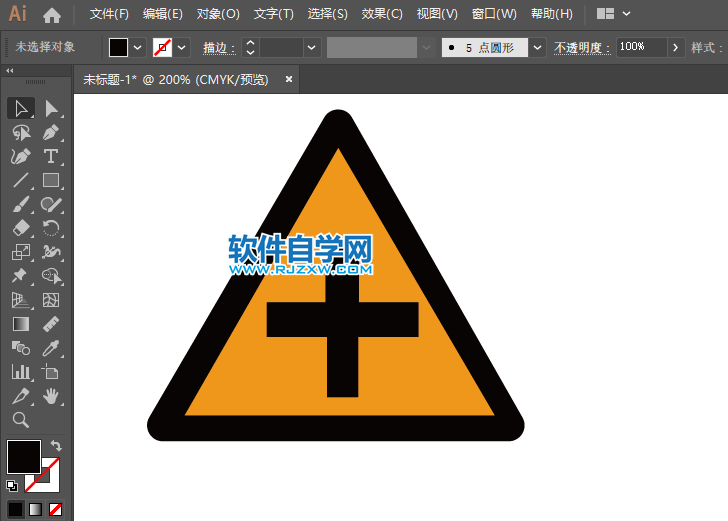
Task: Select the Zoom magnifier tool
Action: tap(20, 420)
